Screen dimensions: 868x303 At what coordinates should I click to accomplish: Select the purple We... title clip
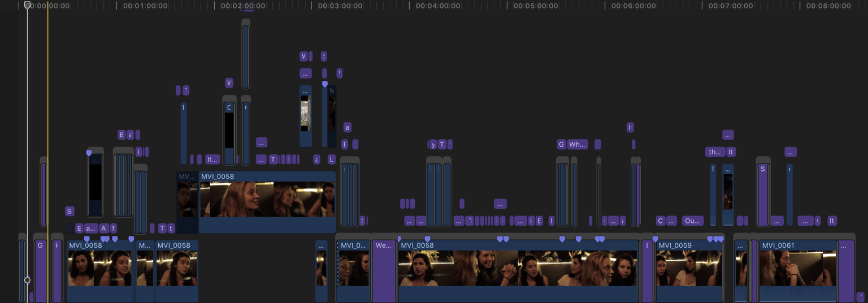pos(384,271)
